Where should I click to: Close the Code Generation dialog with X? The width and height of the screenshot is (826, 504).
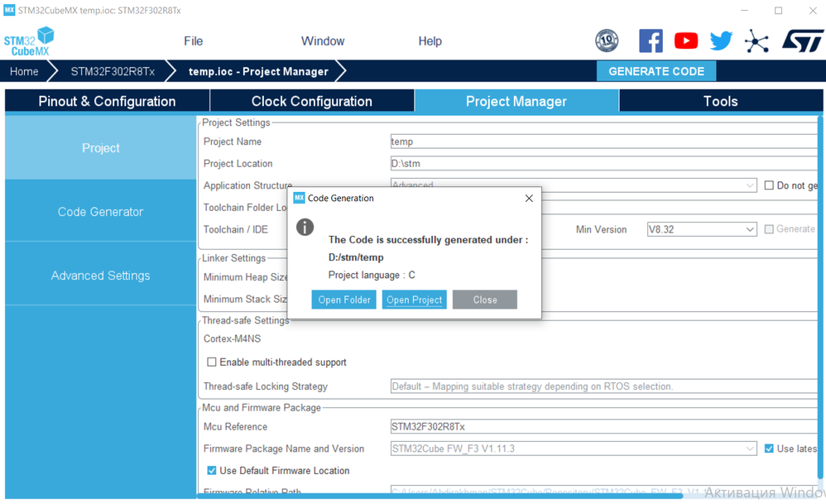[529, 198]
